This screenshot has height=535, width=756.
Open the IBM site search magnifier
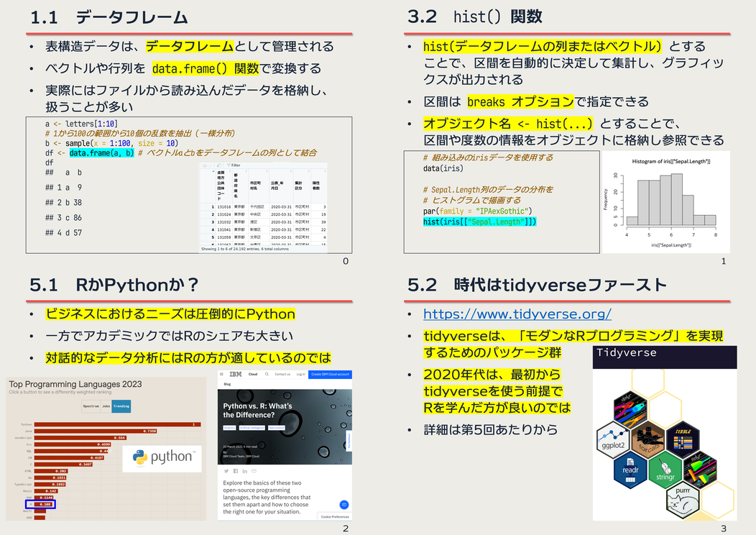[267, 374]
